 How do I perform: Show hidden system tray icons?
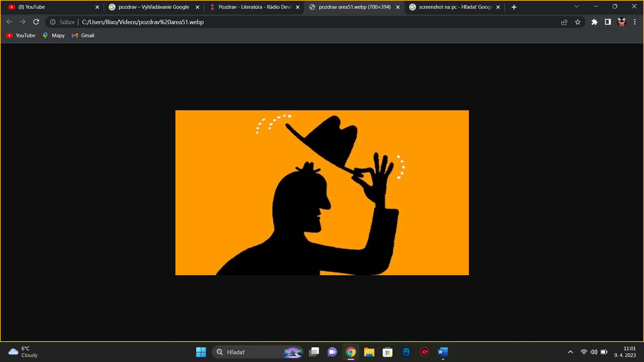pyautogui.click(x=570, y=352)
